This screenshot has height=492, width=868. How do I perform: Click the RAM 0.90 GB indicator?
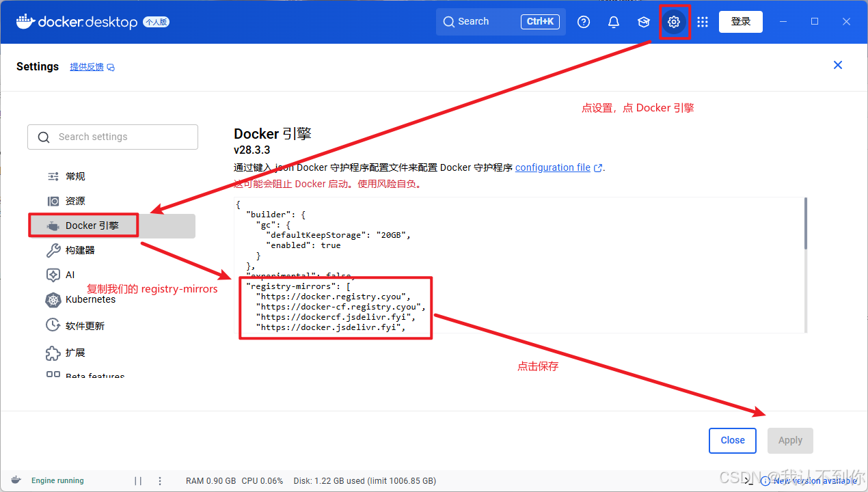click(x=211, y=481)
